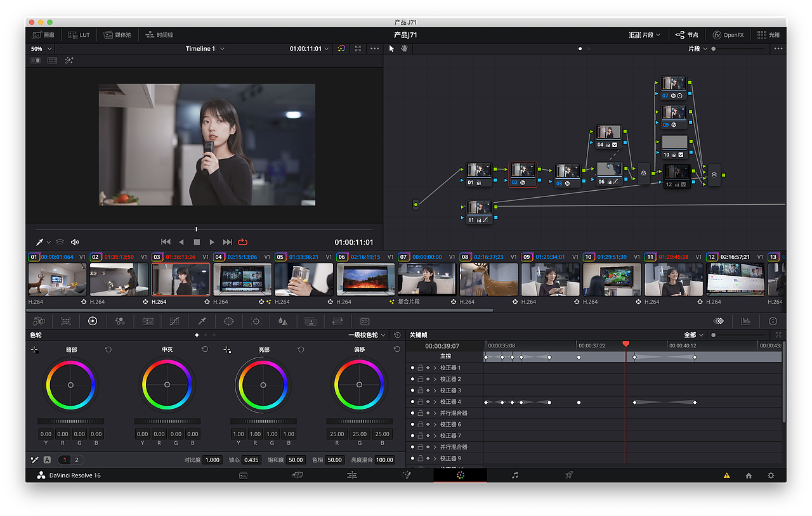Open viewer eyedropper picker tool

click(39, 242)
